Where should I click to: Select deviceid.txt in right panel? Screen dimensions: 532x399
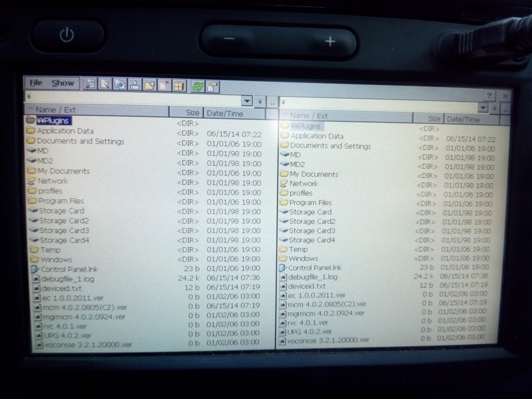(306, 286)
